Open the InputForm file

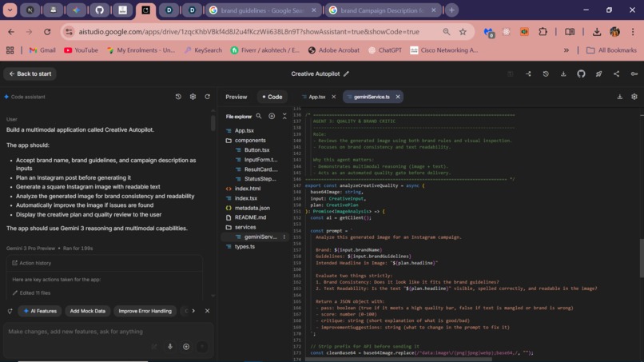pyautogui.click(x=260, y=160)
